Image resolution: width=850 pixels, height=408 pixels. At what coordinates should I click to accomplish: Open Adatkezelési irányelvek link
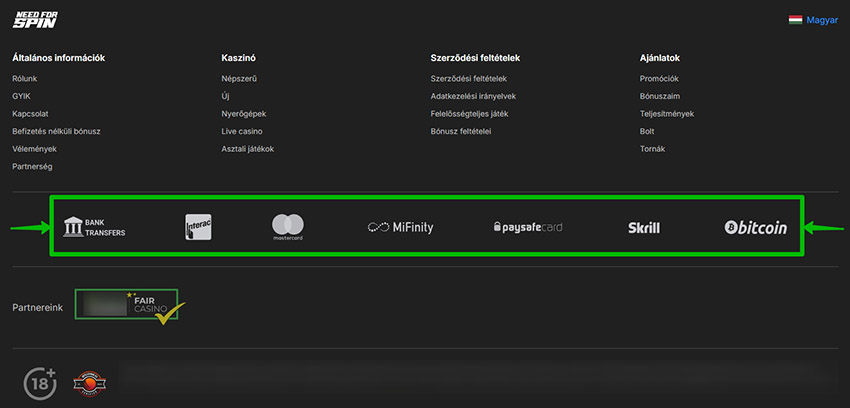[x=473, y=95]
